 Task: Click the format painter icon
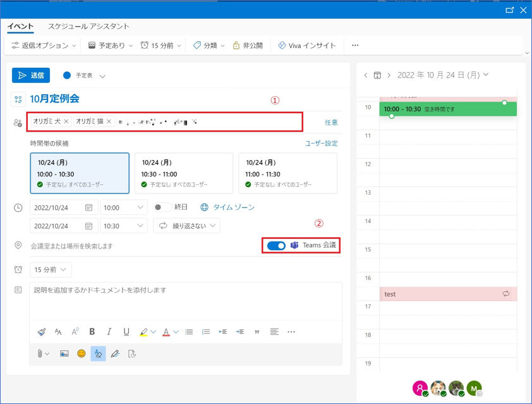(42, 332)
